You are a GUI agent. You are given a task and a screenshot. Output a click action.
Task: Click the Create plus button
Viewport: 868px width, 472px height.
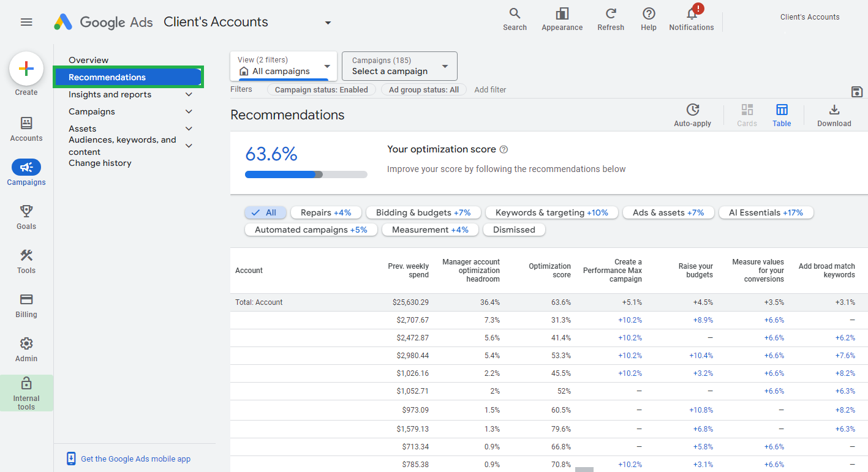(x=26, y=69)
